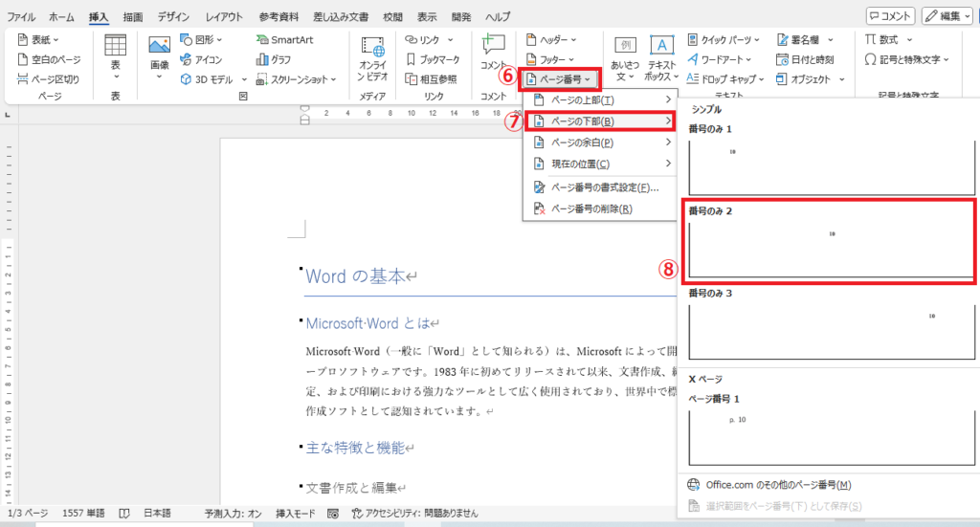The width and height of the screenshot is (980, 527).
Task: Click the proofing book icon in status bar
Action: (124, 514)
